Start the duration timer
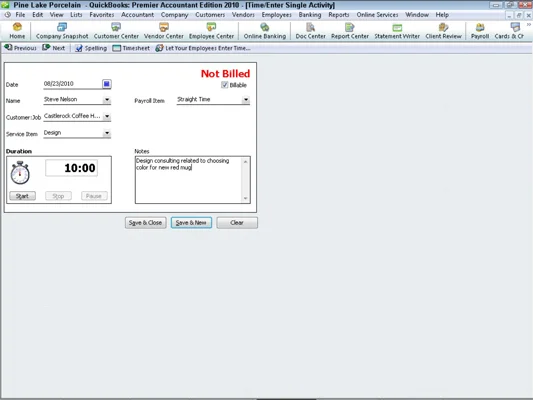533x400 pixels. click(22, 196)
